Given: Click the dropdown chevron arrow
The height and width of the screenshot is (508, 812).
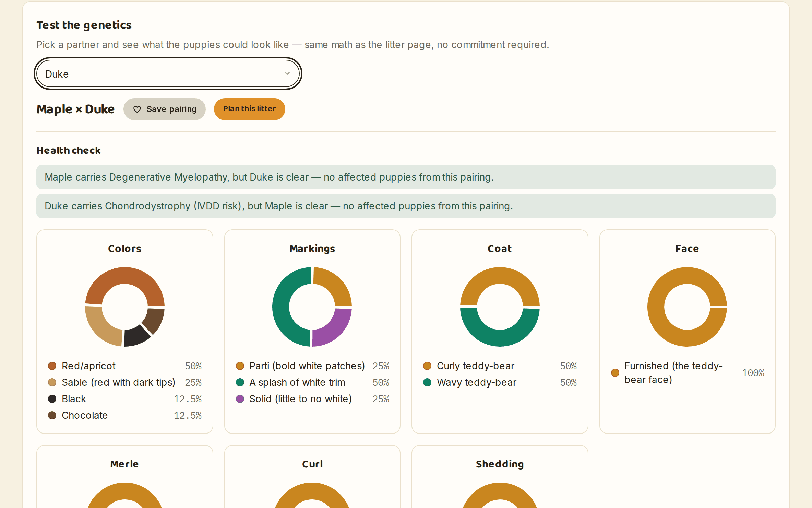Looking at the screenshot, I should point(287,73).
